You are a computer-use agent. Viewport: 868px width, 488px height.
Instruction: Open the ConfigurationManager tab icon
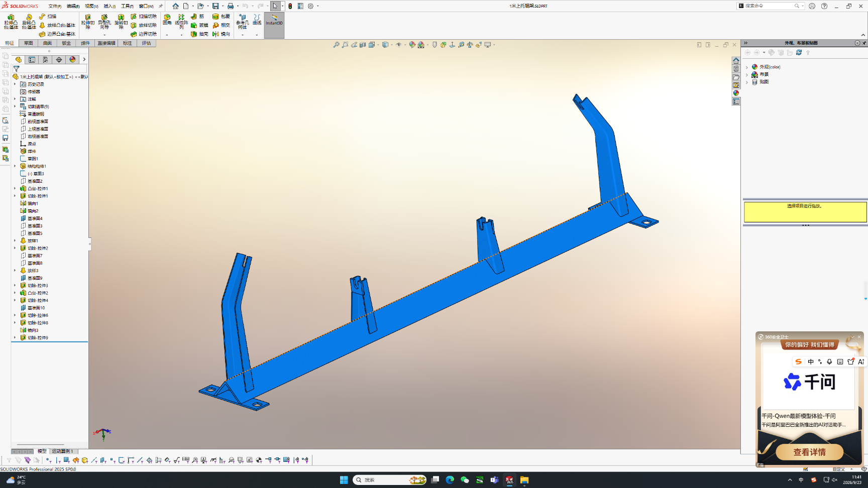[x=45, y=59]
